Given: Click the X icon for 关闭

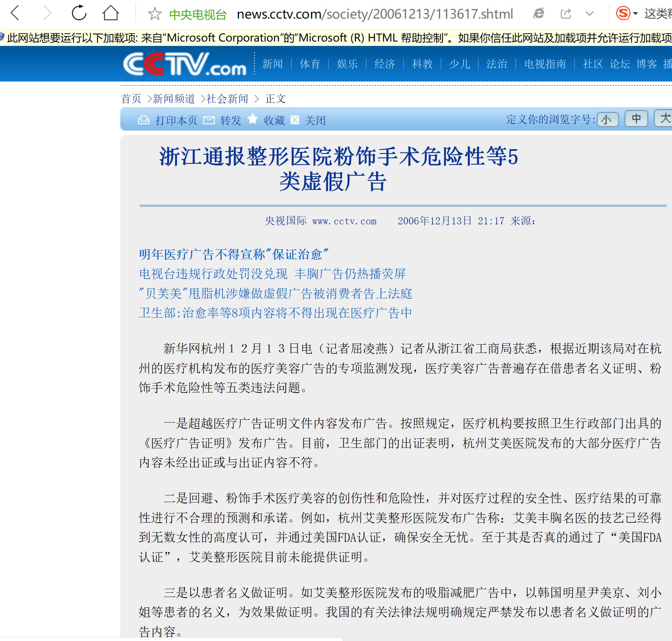Looking at the screenshot, I should 295,120.
